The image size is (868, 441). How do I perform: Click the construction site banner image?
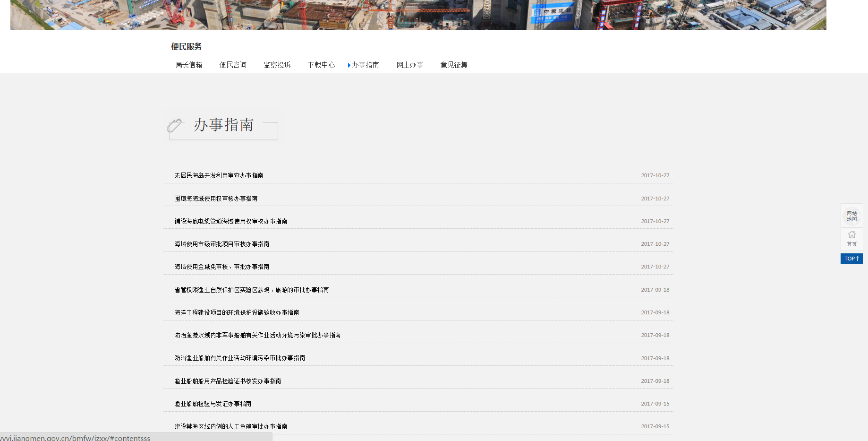click(418, 15)
